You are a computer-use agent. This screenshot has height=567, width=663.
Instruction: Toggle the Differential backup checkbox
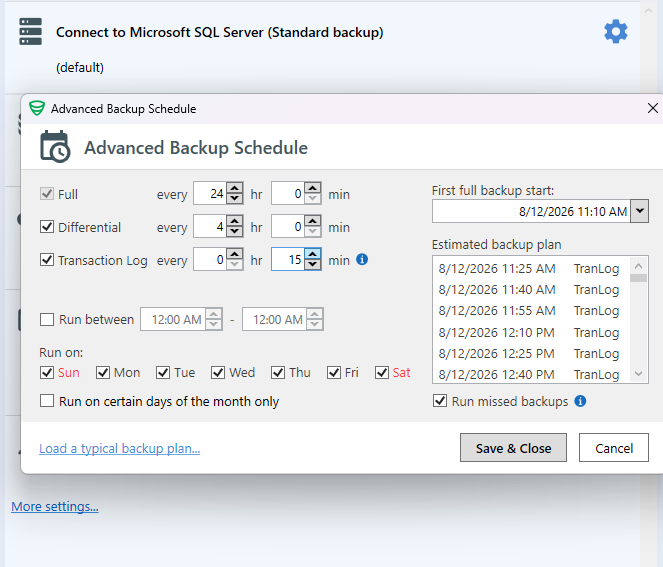point(47,227)
